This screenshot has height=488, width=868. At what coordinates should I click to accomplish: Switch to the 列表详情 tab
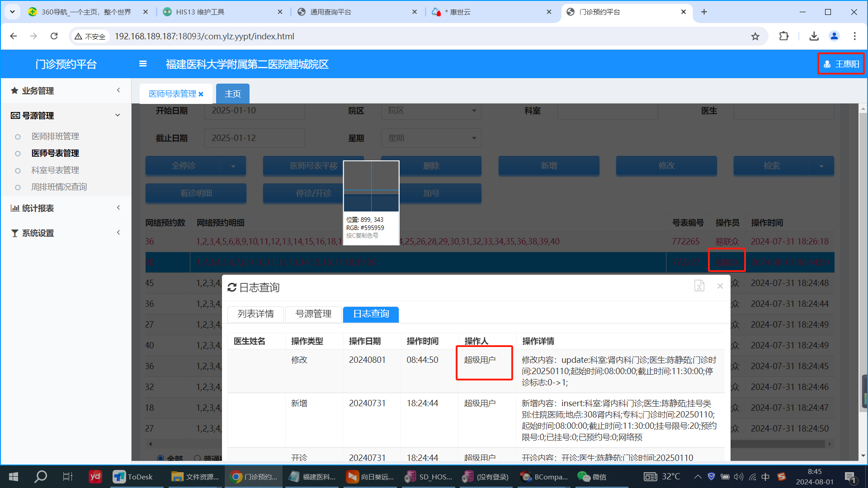[255, 314]
